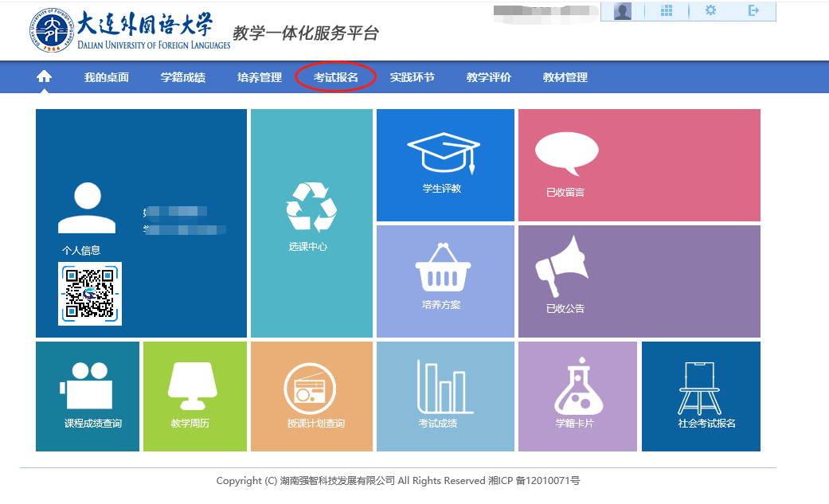This screenshot has height=504, width=829.
Task: Open 学籍卡片 flask icon tile
Action: (577, 396)
